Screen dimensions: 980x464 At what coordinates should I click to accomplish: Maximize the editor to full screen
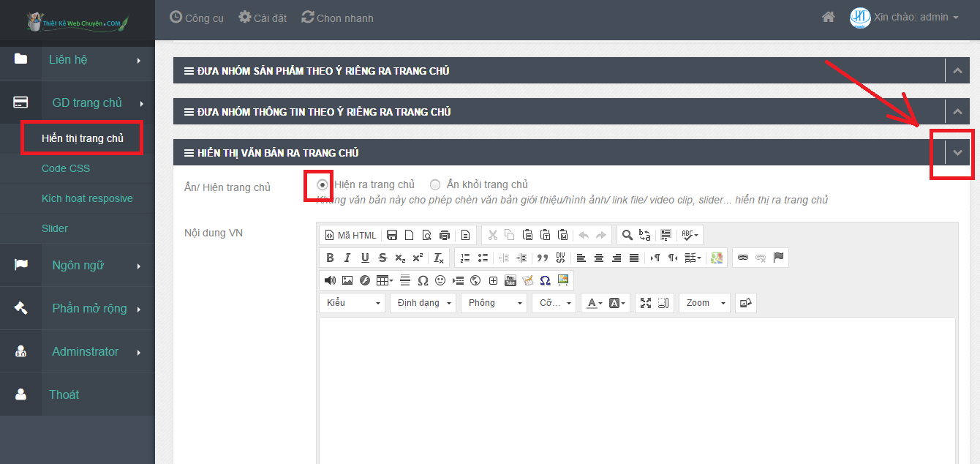pyautogui.click(x=646, y=303)
